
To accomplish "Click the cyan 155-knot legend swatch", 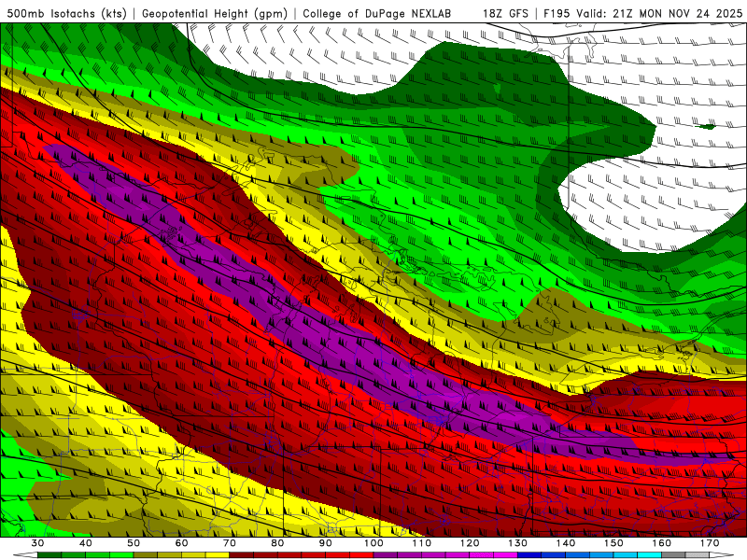I will 649,555.
